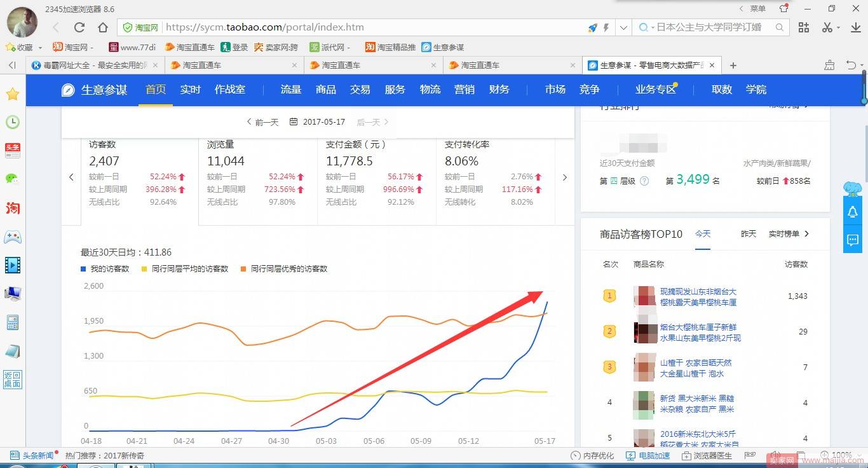Screen dimensions: 868x468
Task: Close the active 生意参谋 tab
Action: tap(712, 65)
